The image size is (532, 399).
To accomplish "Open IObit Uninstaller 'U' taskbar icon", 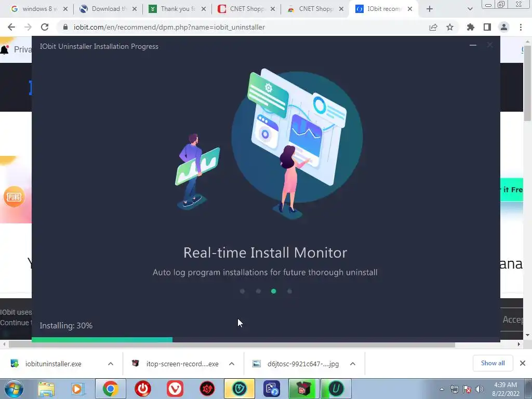I will click(336, 389).
